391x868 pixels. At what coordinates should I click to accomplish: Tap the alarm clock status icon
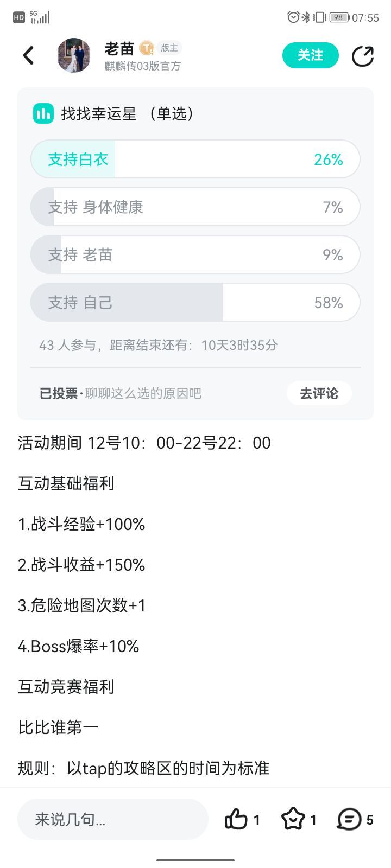pyautogui.click(x=293, y=17)
